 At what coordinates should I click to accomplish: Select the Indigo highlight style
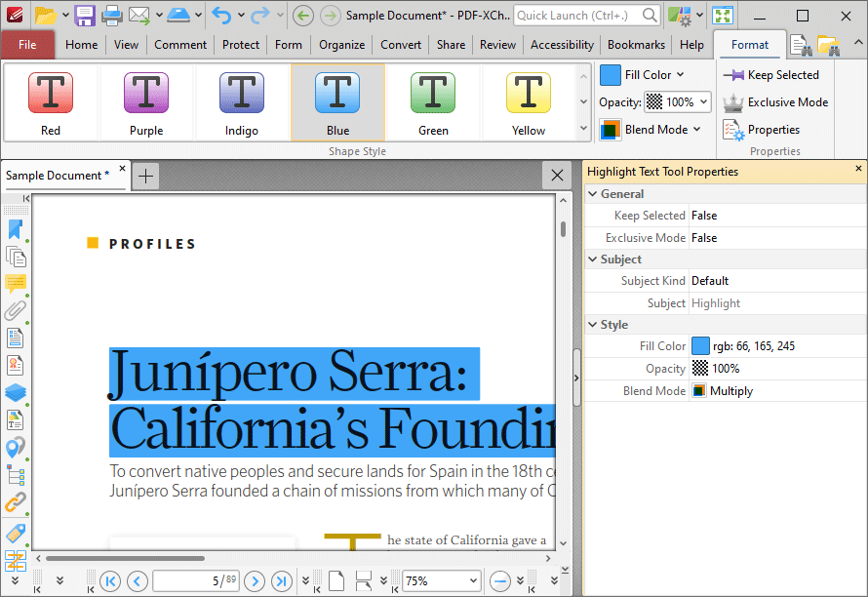tap(241, 103)
